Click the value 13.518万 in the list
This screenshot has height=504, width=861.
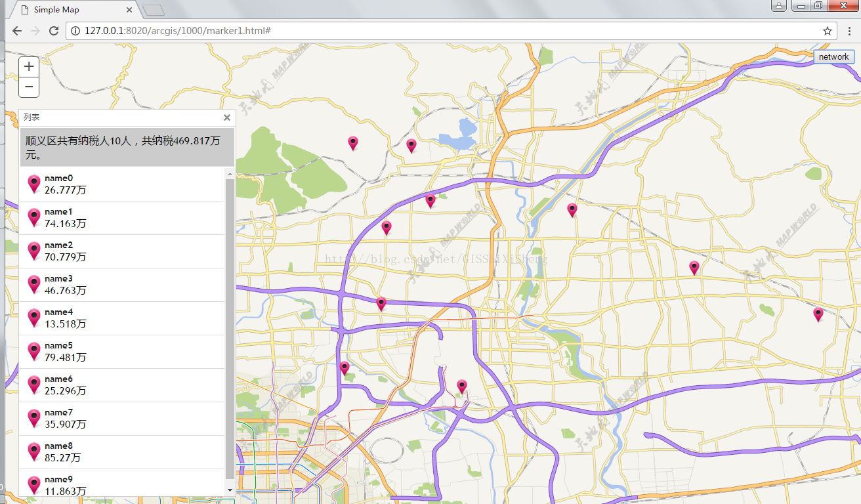(x=66, y=324)
